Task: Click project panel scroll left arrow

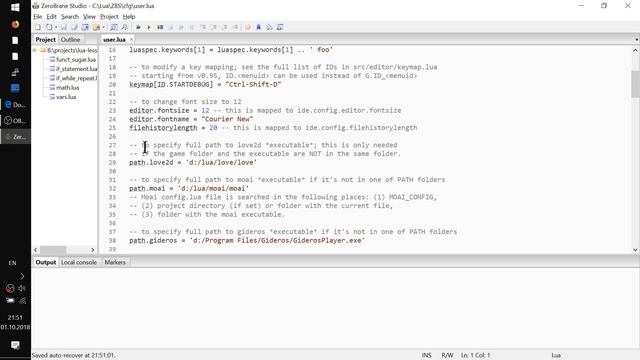Action: [x=36, y=250]
